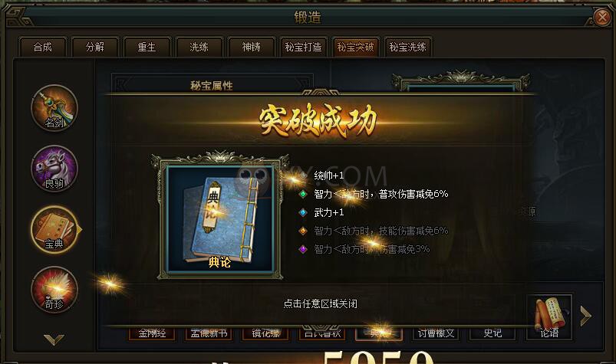Switch to the 洗练 tab
Screen dimensions: 616x364
pos(199,48)
